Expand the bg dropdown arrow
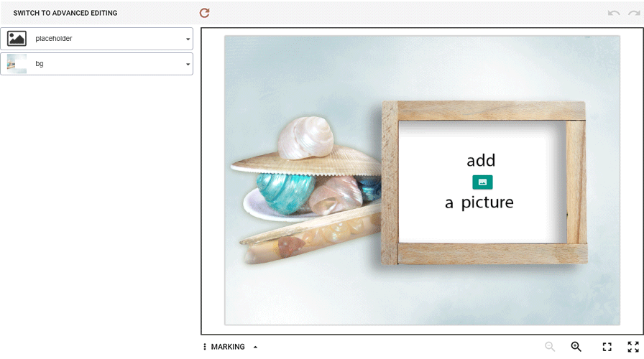This screenshot has height=359, width=644. click(x=188, y=65)
